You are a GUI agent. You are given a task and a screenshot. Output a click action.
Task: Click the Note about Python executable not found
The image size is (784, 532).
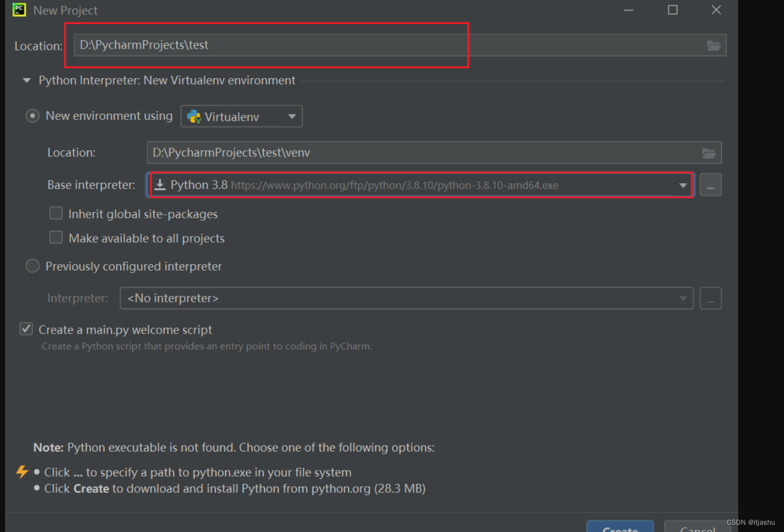pos(234,448)
